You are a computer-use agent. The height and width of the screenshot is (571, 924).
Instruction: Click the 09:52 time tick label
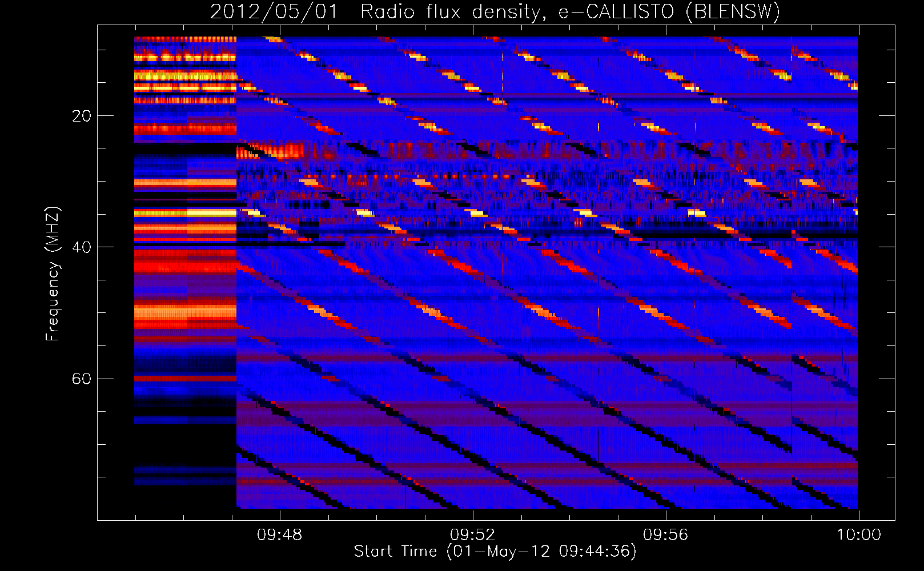click(473, 535)
